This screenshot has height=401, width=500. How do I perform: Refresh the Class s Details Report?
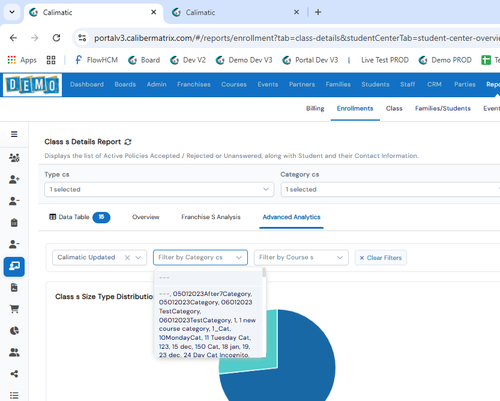[x=128, y=142]
